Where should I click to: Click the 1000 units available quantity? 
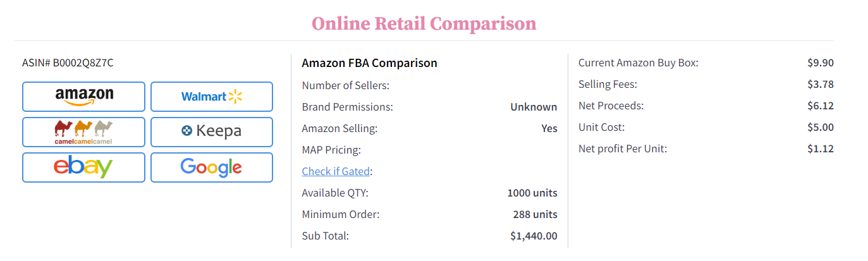532,193
